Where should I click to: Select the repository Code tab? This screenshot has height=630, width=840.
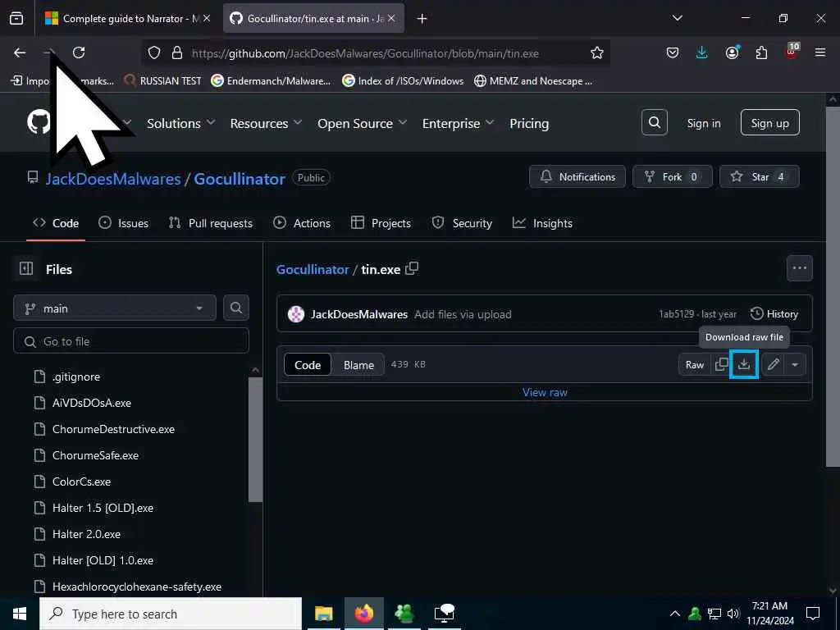(56, 223)
